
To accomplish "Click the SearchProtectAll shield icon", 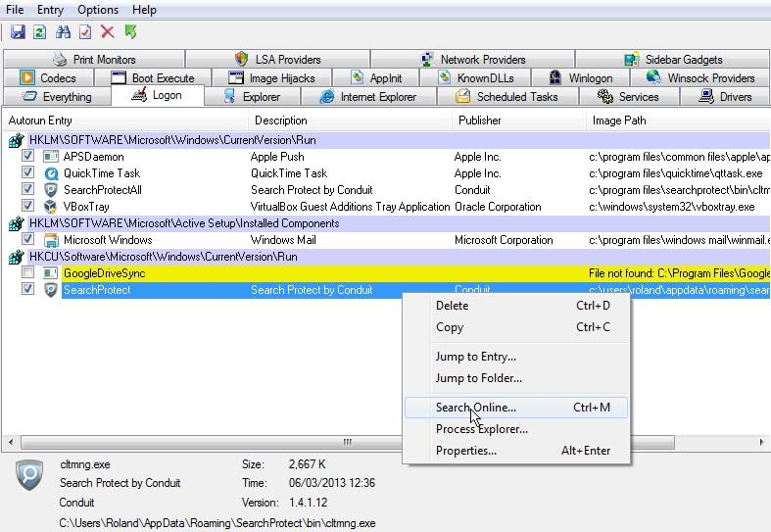I will pyautogui.click(x=51, y=190).
